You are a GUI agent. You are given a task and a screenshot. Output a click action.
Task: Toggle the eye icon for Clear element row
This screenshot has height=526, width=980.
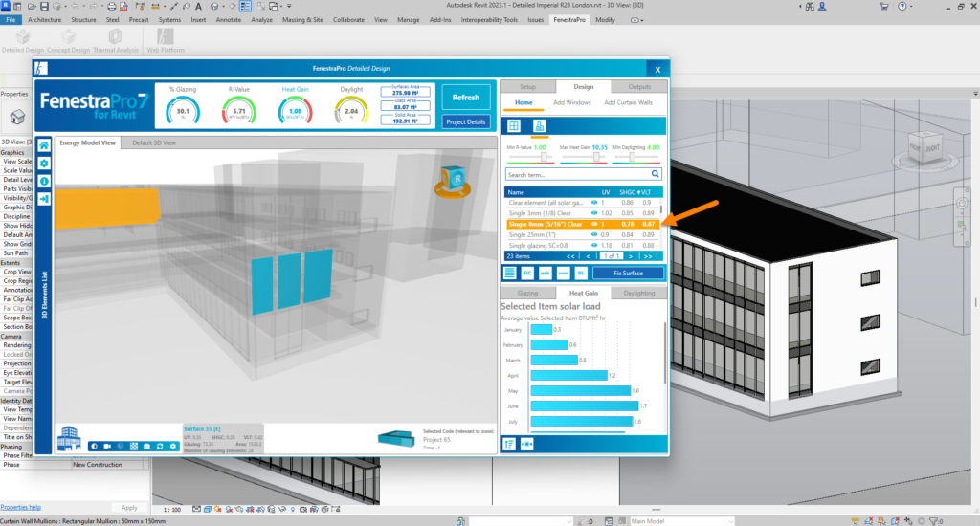(594, 203)
